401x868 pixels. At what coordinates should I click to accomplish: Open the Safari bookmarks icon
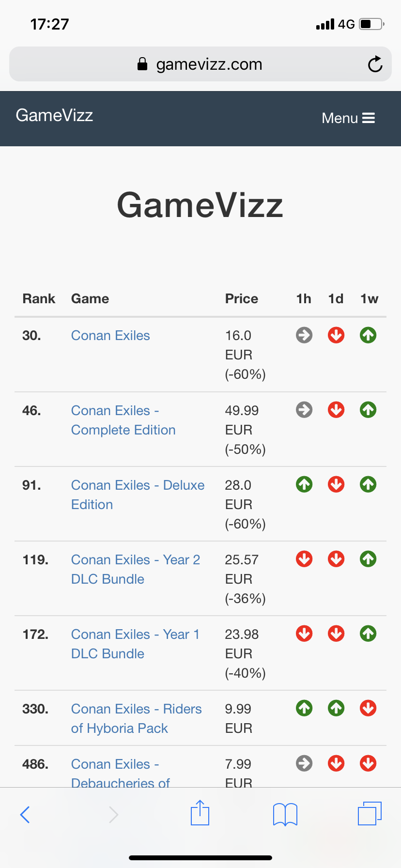tap(285, 814)
